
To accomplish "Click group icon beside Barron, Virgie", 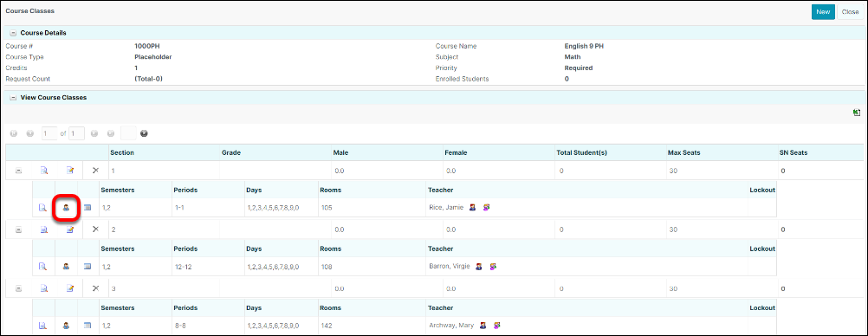I will coord(493,266).
